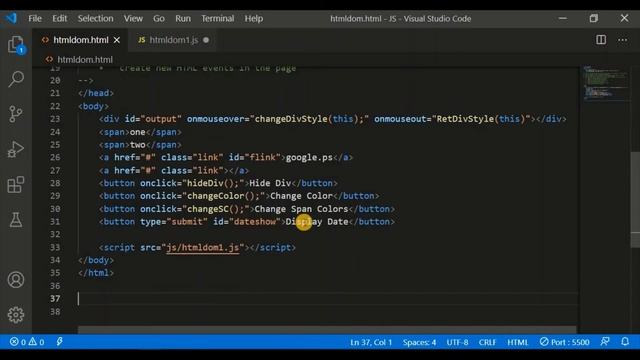The width and height of the screenshot is (640, 360).
Task: Click the Ln 37, Col 1 indicator
Action: pos(371,342)
